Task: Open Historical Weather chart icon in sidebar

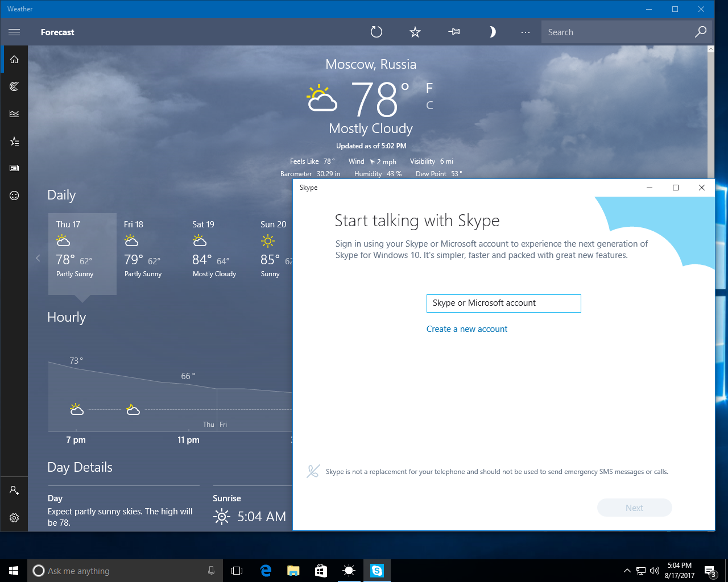Action: [x=14, y=114]
